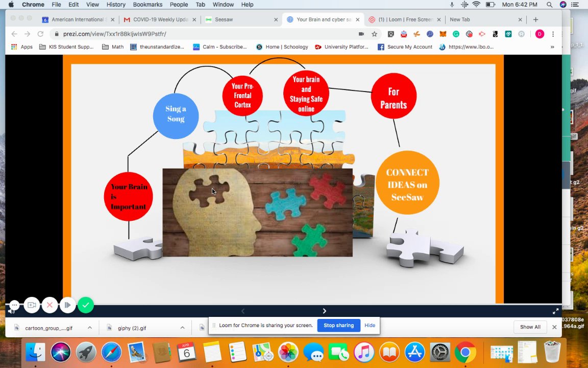588x368 pixels.
Task: Go to previous Prezi step arrow
Action: click(243, 311)
